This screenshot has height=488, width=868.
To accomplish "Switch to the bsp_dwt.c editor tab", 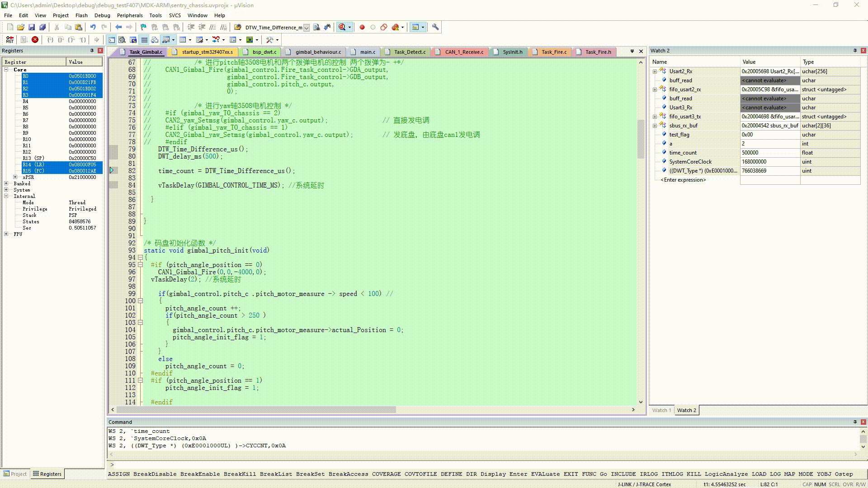I will pyautogui.click(x=264, y=52).
